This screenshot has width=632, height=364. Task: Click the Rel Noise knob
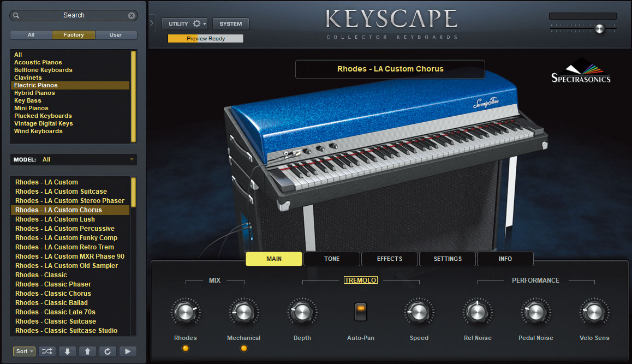point(478,312)
